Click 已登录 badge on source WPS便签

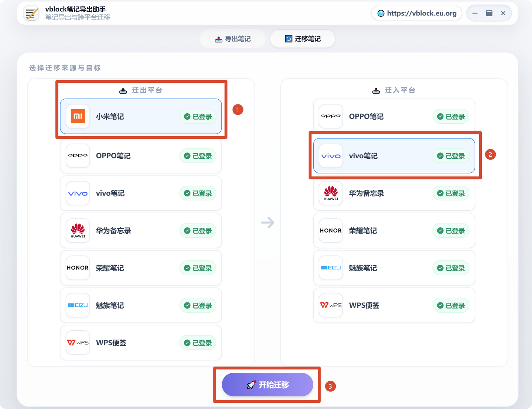(x=198, y=343)
